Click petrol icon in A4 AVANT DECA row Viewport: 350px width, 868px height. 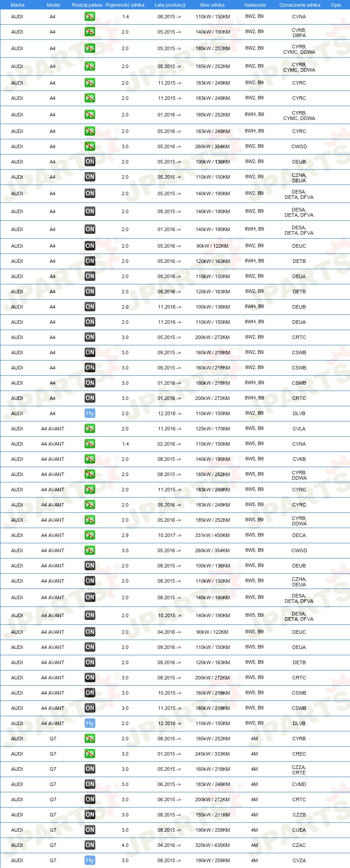(90, 535)
